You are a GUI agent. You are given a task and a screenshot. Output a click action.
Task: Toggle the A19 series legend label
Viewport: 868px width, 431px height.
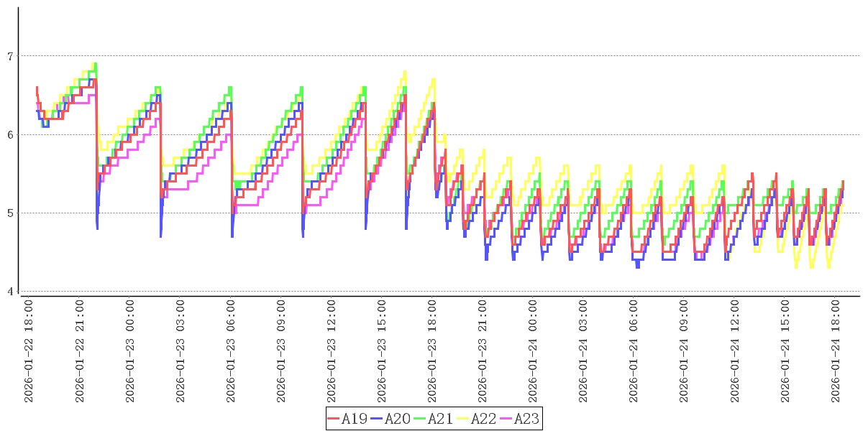click(x=355, y=419)
